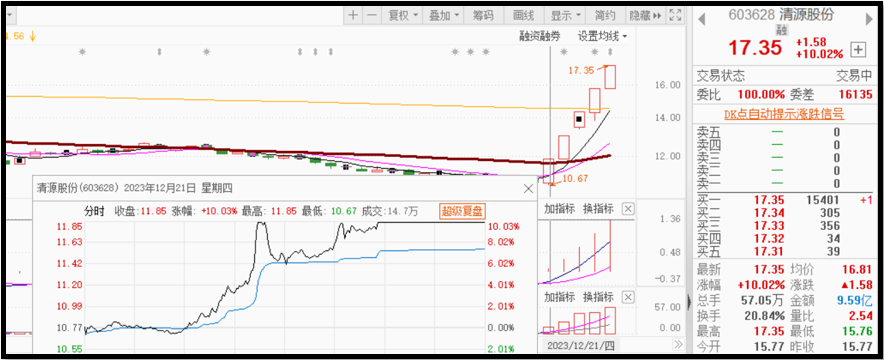Screen dimensions: 884x360
Task: Collapse right panel with side arrow
Action: coord(689,303)
